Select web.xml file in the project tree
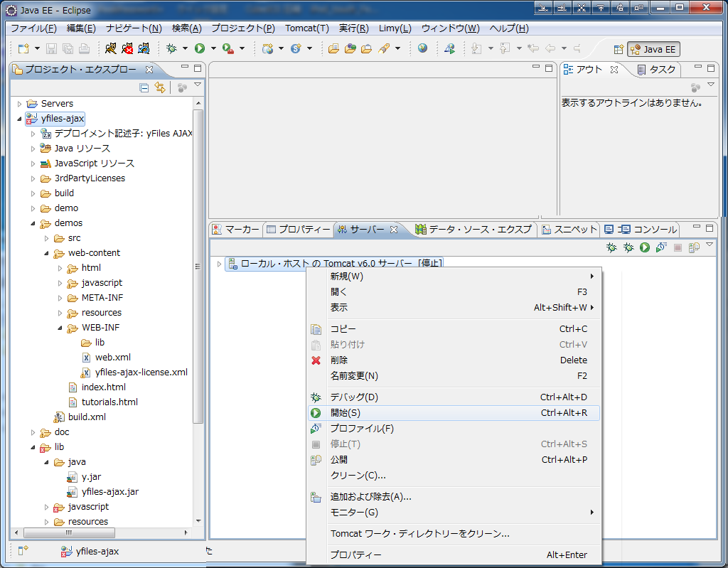 (112, 358)
